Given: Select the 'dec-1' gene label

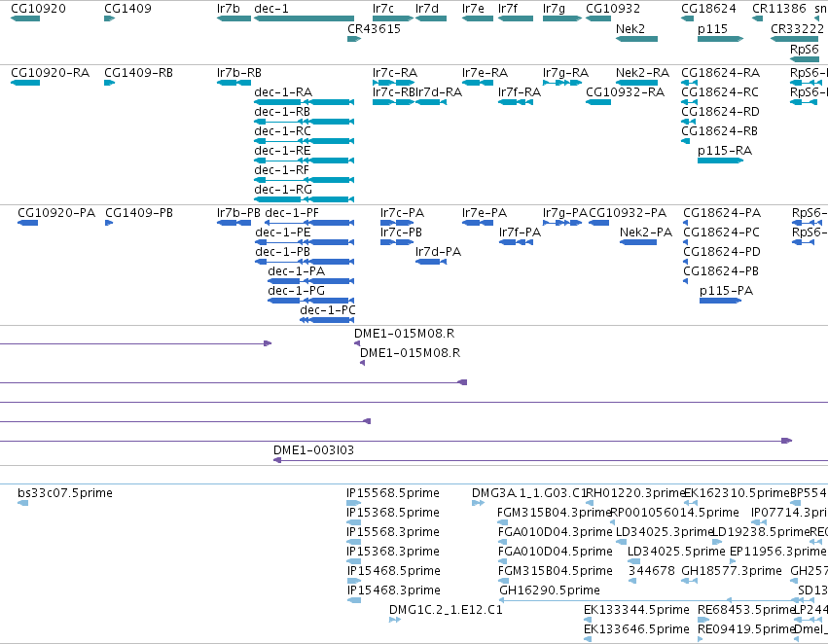Looking at the screenshot, I should [x=271, y=9].
